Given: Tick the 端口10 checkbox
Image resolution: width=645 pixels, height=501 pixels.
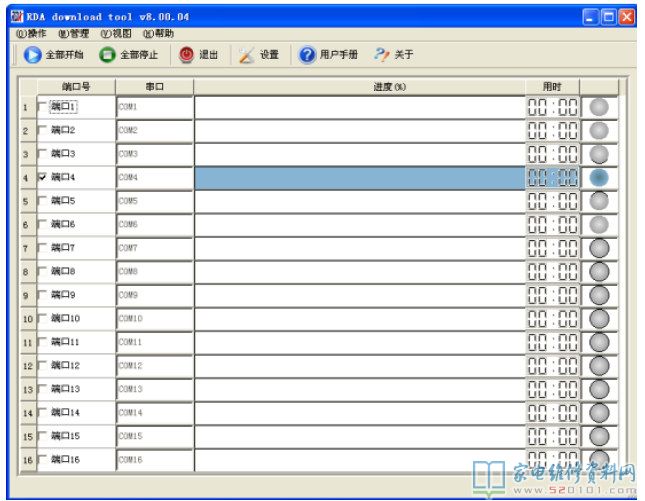Looking at the screenshot, I should pyautogui.click(x=42, y=318).
